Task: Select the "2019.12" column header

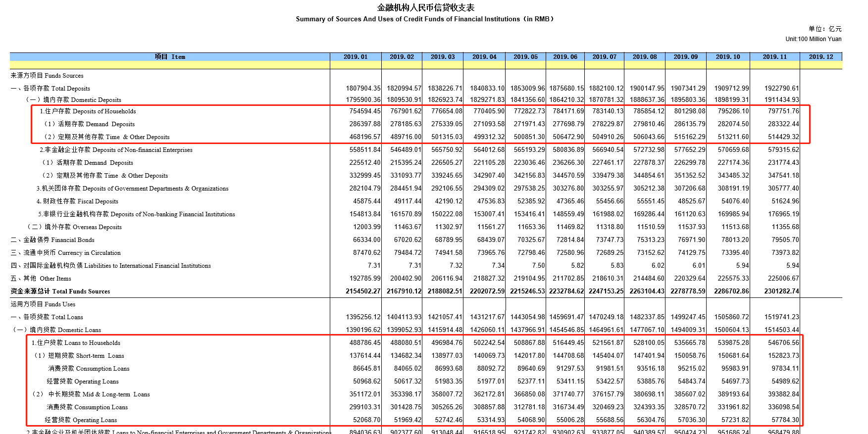Action: click(x=821, y=57)
